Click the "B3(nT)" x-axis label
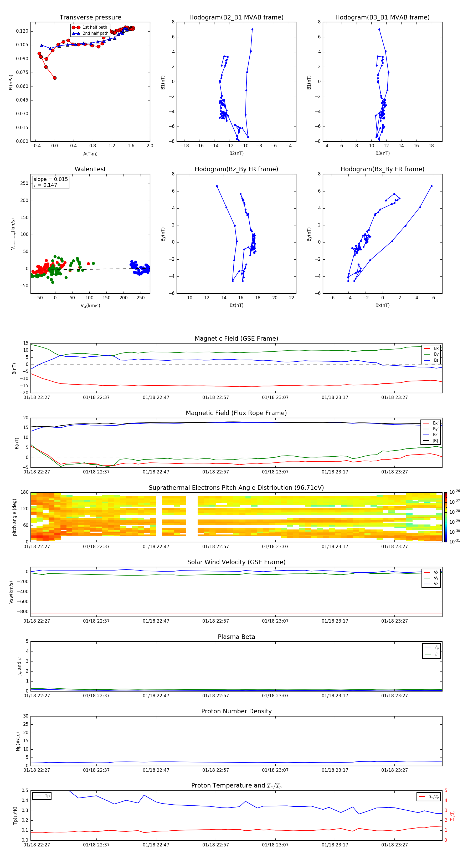The image size is (473, 868). pos(382,153)
